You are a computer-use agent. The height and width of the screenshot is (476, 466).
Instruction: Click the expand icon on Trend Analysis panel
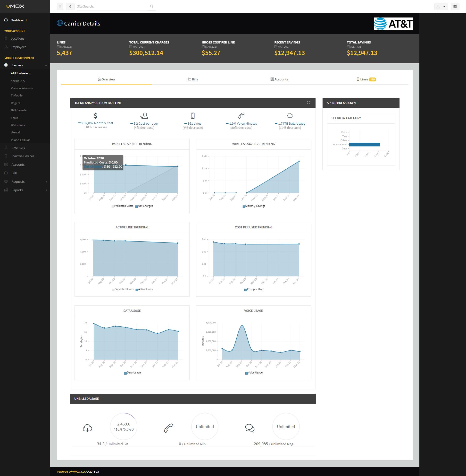coord(308,103)
